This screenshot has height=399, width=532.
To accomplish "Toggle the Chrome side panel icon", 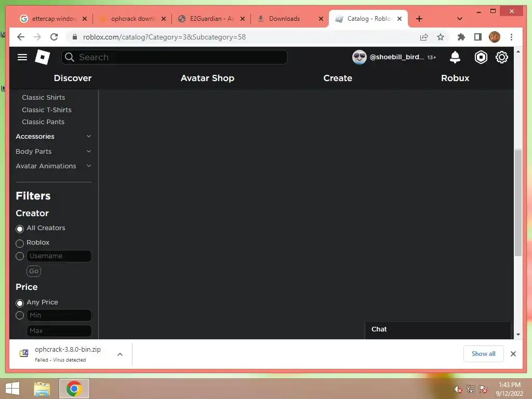I will click(478, 37).
